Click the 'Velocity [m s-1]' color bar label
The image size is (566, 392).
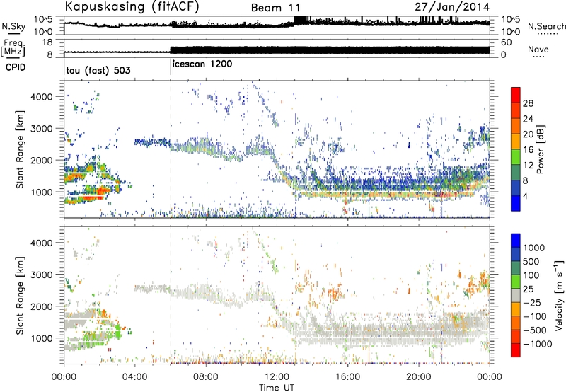[x=558, y=295]
